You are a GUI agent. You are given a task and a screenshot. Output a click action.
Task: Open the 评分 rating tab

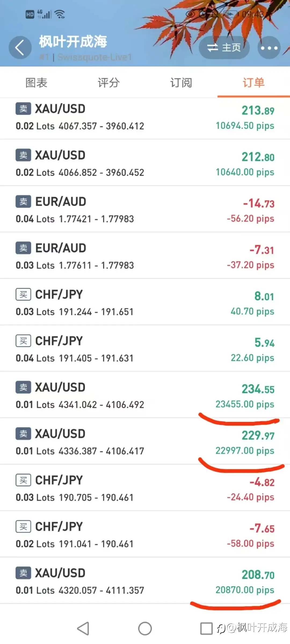(109, 83)
